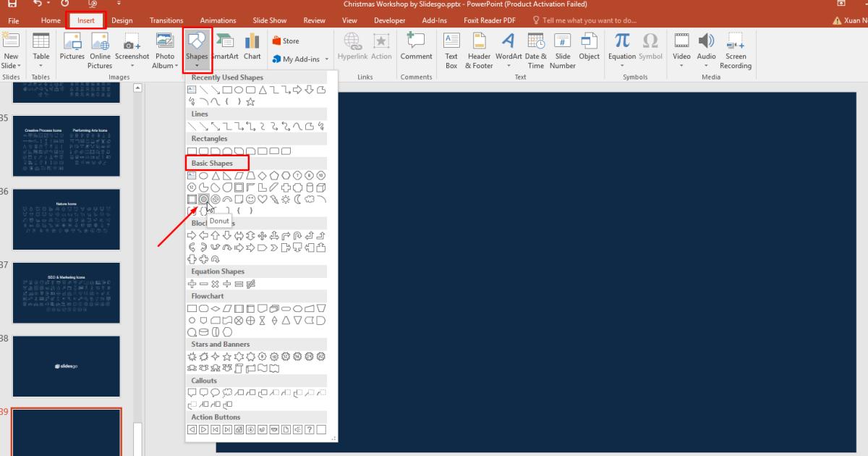Choose the Moon shape in Basic Shapes
Image resolution: width=868 pixels, height=456 pixels.
pyautogui.click(x=297, y=199)
